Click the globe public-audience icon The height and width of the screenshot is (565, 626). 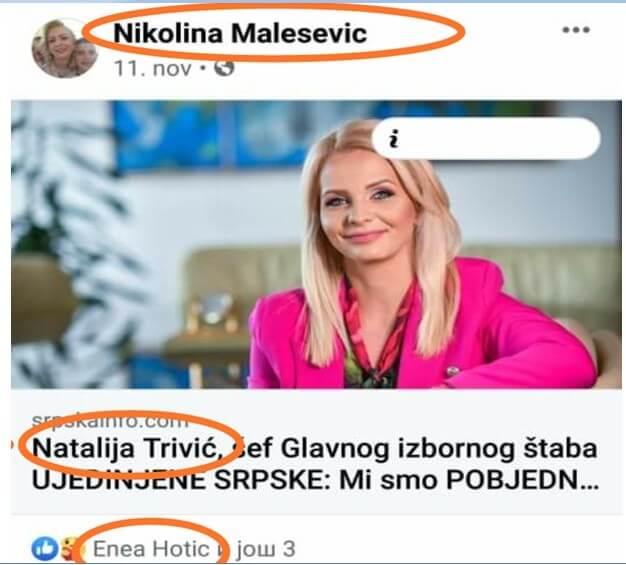click(x=224, y=68)
